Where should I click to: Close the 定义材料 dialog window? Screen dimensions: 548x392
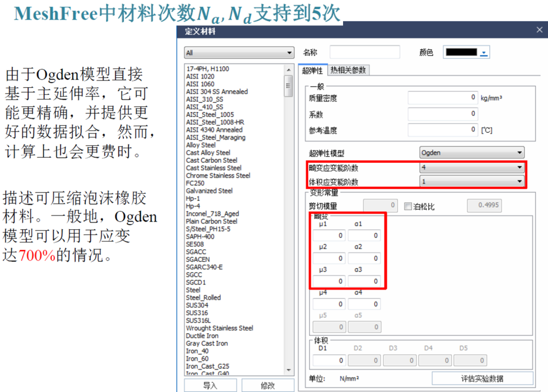[539, 30]
